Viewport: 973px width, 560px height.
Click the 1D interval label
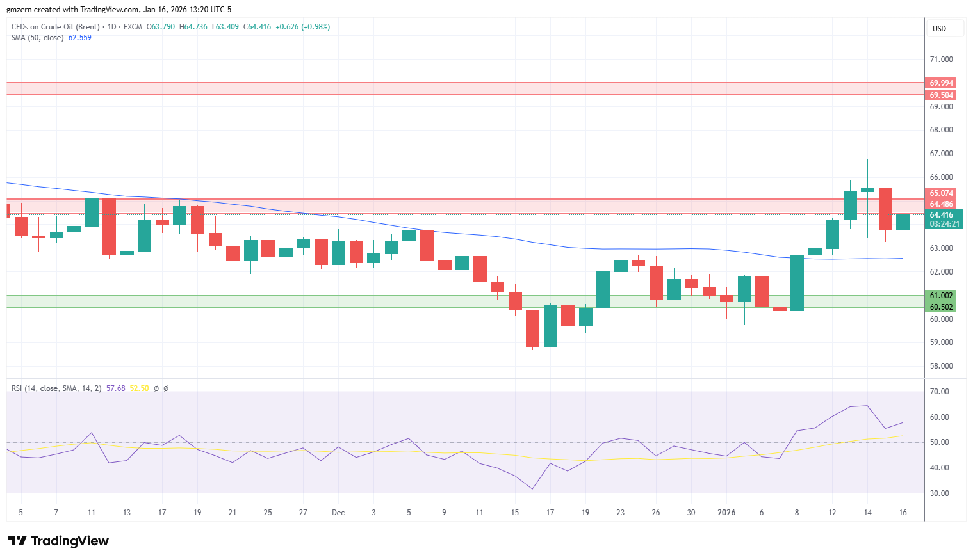click(112, 27)
